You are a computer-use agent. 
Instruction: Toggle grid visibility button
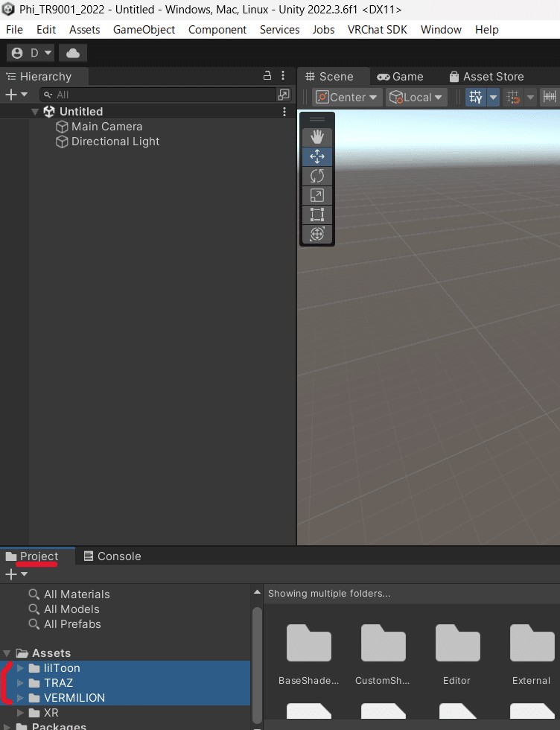pyautogui.click(x=476, y=98)
